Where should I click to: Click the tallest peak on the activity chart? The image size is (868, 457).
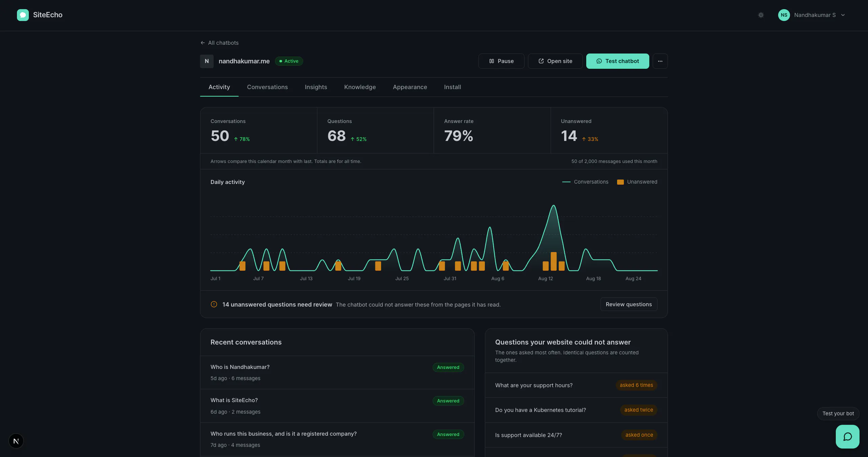tap(553, 205)
